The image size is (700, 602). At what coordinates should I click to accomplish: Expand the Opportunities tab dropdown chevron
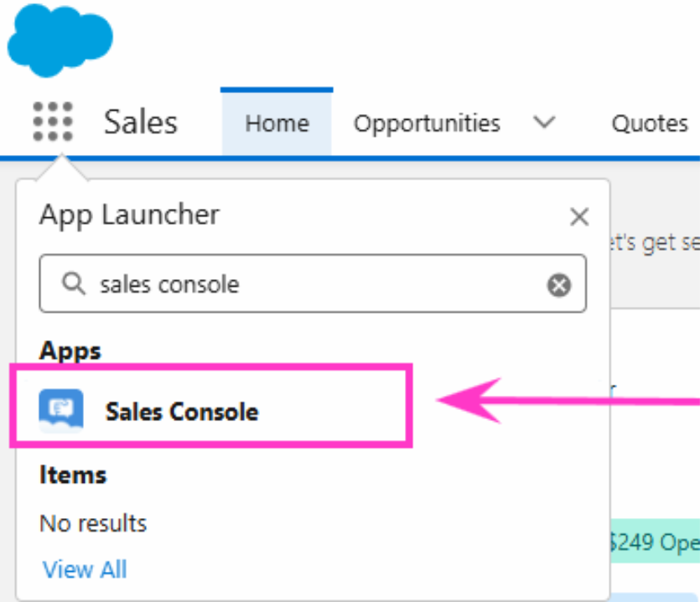coord(544,122)
